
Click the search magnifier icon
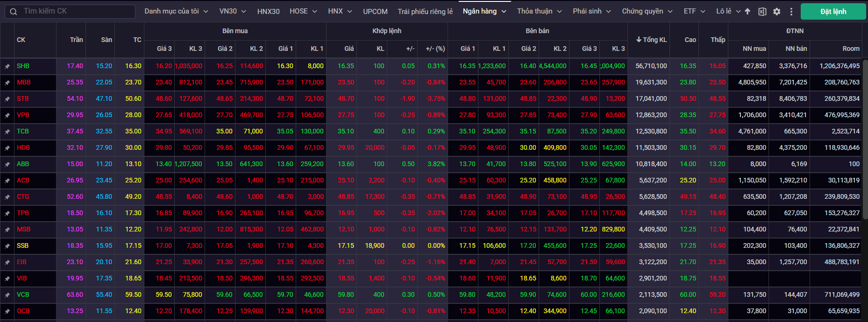click(x=14, y=12)
